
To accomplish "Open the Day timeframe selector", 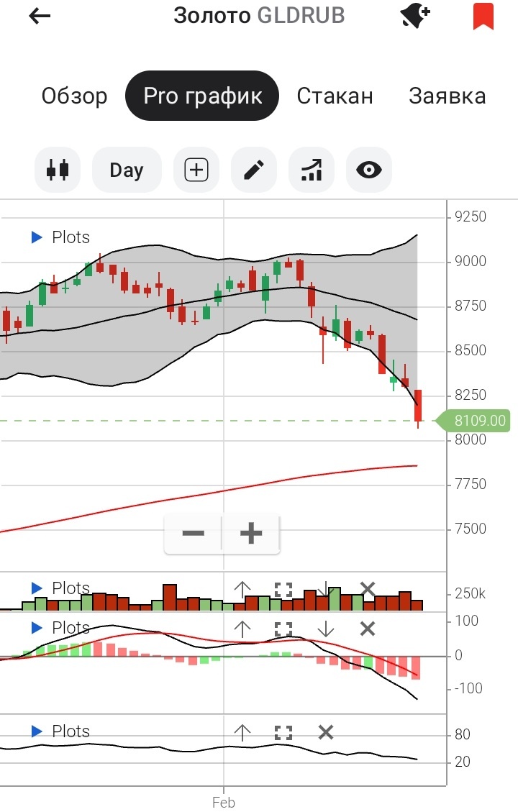I will 127,170.
